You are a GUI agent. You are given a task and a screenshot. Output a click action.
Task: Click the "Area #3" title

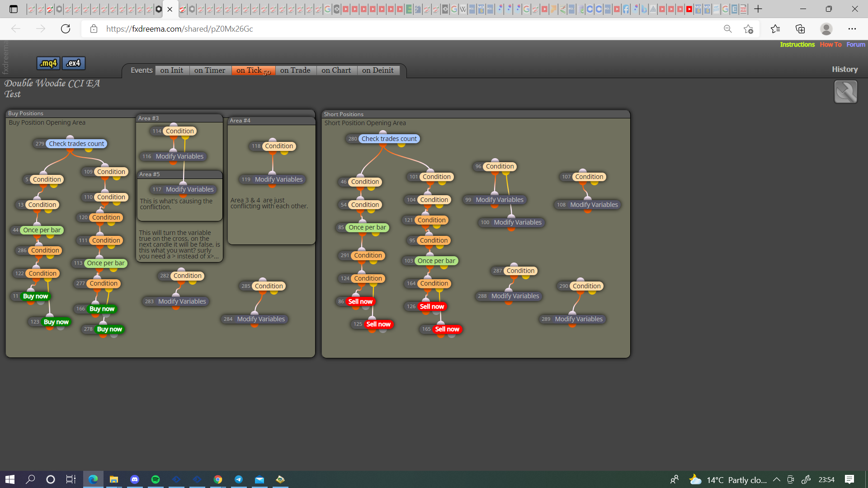point(149,118)
